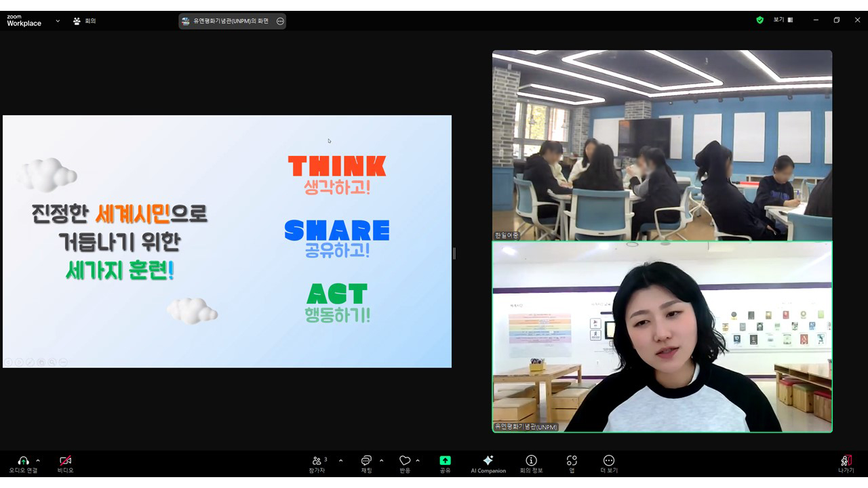Click the green encryption shield icon
Image resolution: width=868 pixels, height=488 pixels.
point(759,20)
